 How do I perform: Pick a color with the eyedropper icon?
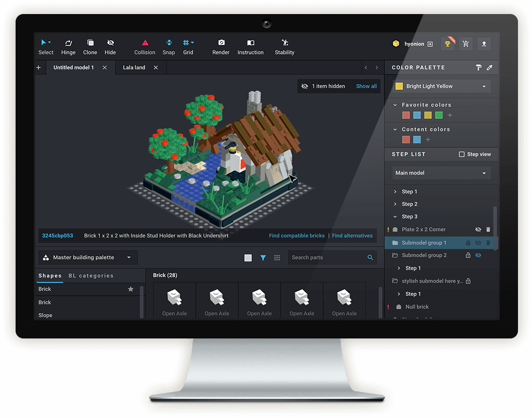click(x=489, y=67)
